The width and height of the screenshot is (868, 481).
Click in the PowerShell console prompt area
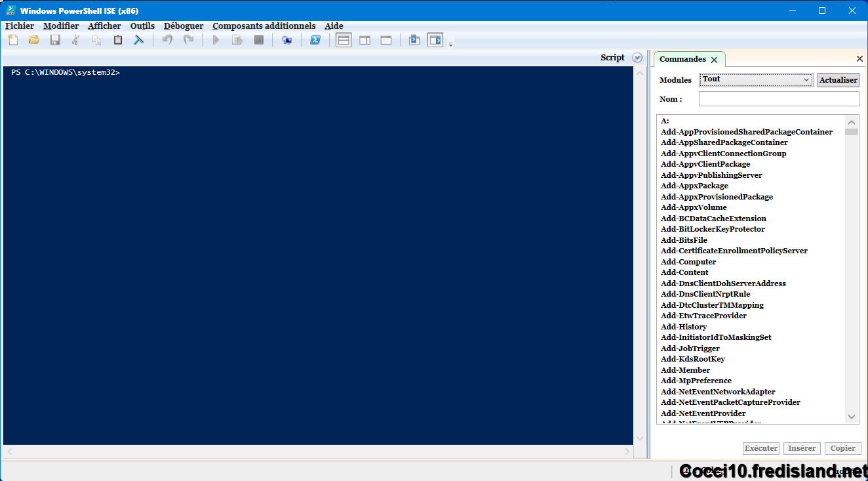tap(318, 256)
